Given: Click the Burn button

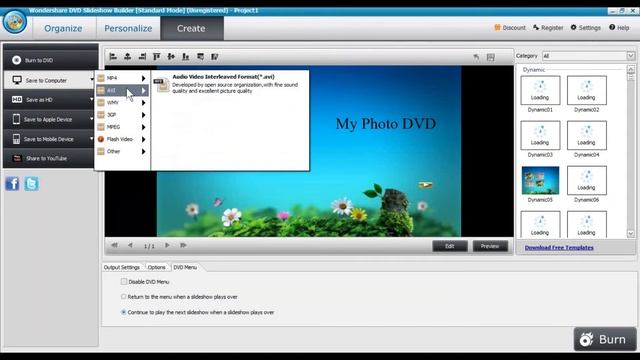Looking at the screenshot, I should [x=605, y=339].
